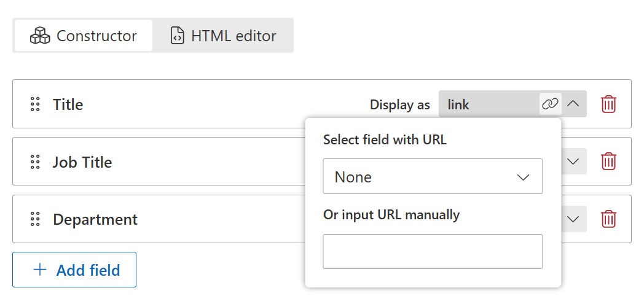Expand the Job Title display dropdown arrow
The image size is (644, 304).
(573, 162)
